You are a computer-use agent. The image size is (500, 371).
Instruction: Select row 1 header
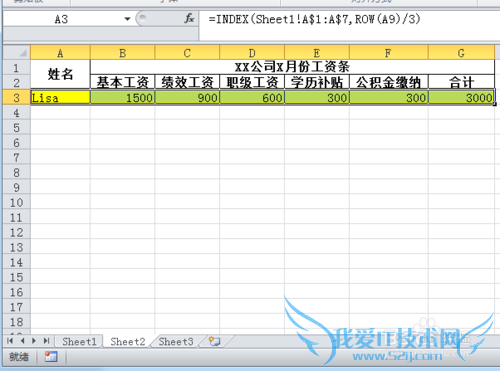tap(17, 68)
